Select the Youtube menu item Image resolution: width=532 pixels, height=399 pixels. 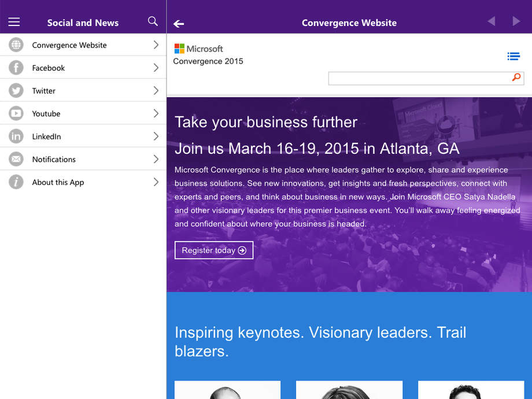click(x=46, y=114)
